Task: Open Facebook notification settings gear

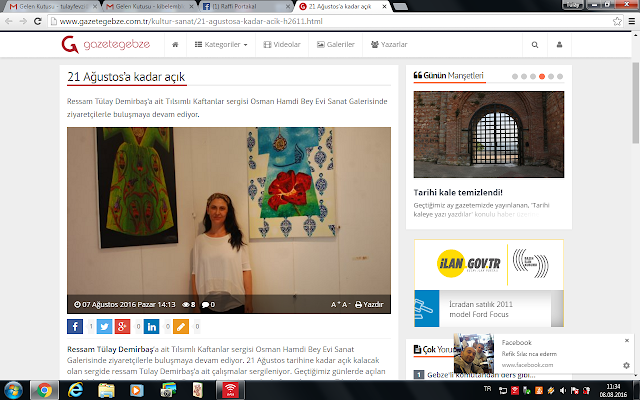Action: click(x=626, y=365)
